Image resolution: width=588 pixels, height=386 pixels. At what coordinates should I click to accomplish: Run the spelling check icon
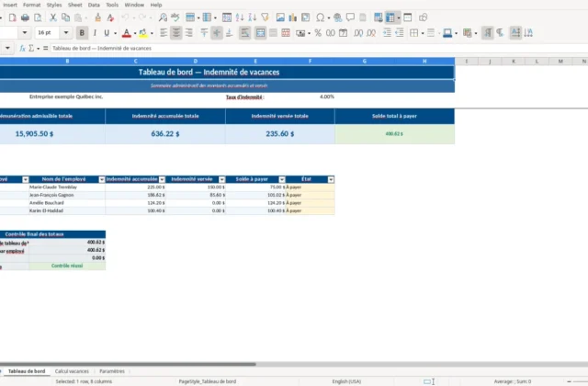[175, 17]
